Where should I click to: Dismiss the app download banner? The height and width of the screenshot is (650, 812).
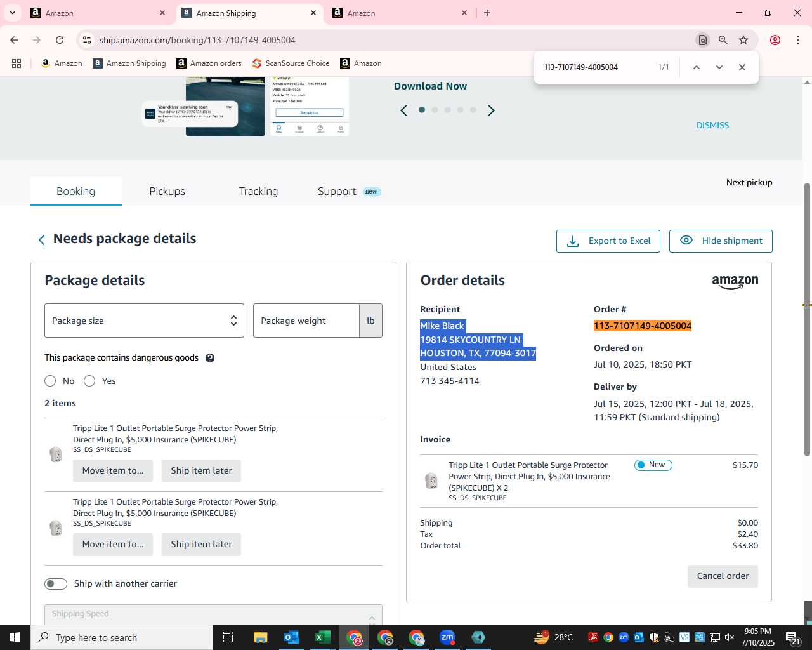pyautogui.click(x=712, y=125)
